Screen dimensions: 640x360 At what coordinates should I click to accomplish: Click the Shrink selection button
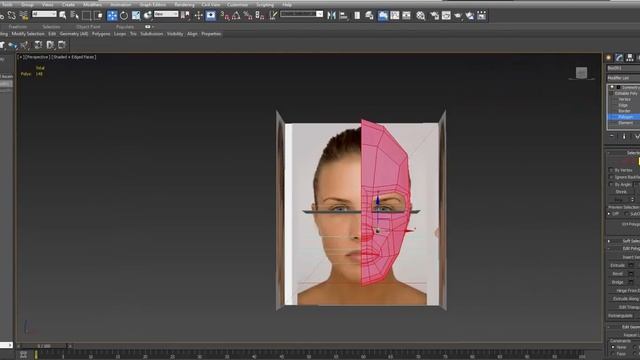621,192
